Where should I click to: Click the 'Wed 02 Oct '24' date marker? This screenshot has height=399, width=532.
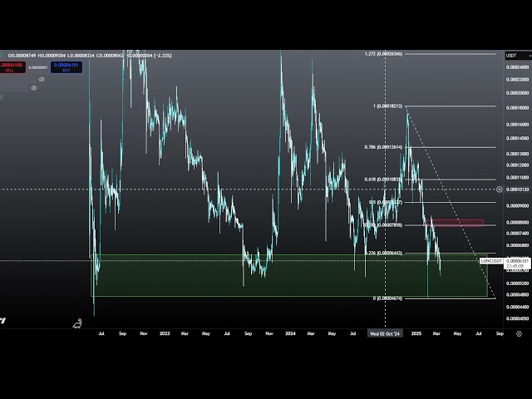click(385, 333)
